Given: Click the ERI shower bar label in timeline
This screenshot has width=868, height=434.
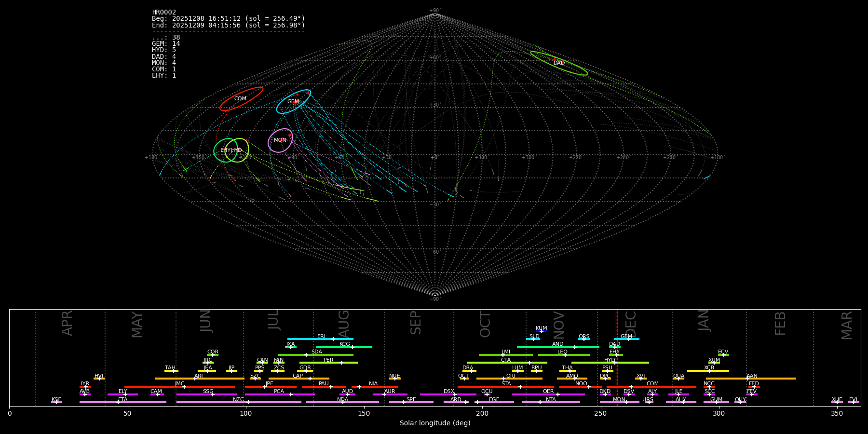Looking at the screenshot, I should coord(322,337).
